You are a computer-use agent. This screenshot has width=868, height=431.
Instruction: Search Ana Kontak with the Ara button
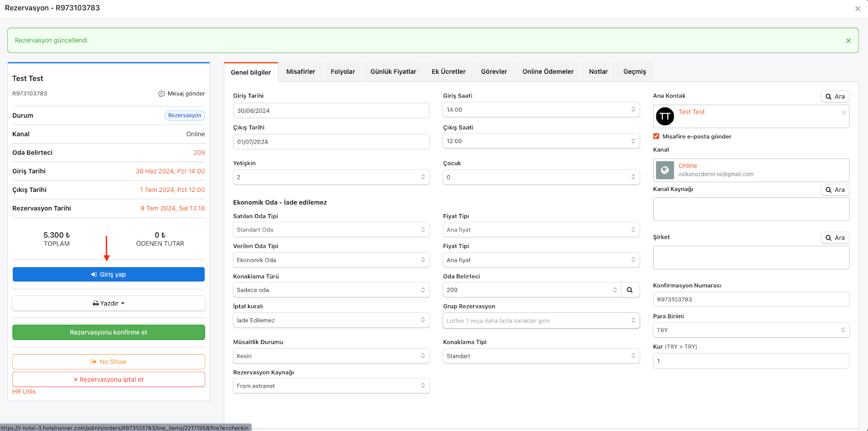835,97
